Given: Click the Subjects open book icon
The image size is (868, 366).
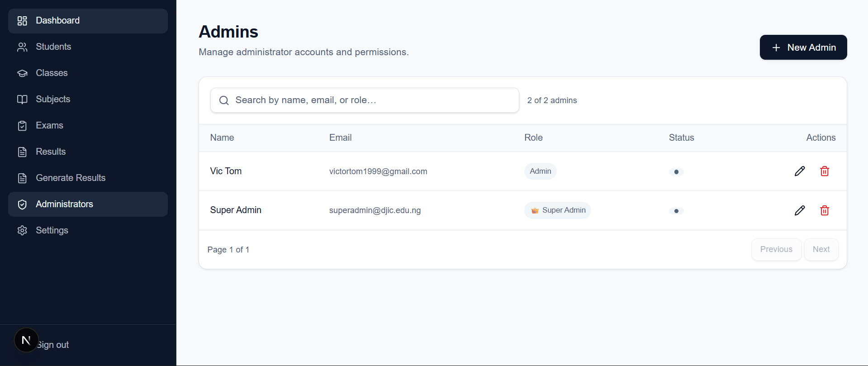Looking at the screenshot, I should coord(22,100).
